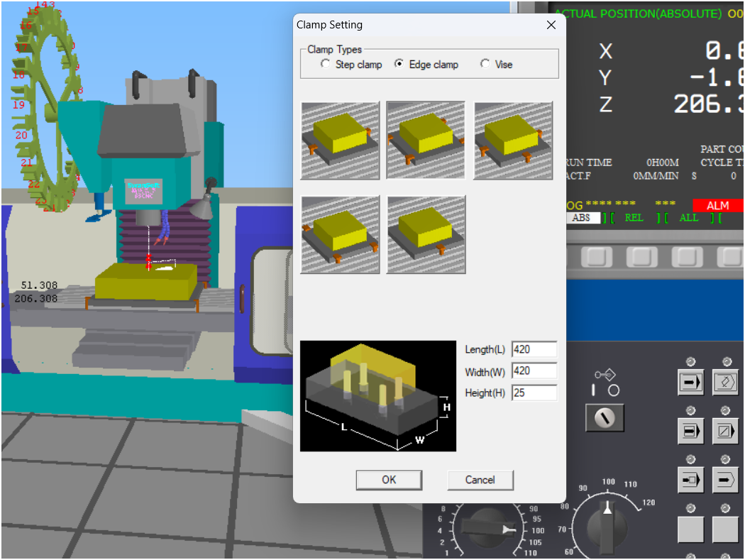Click the 51.308 coordinate text in 3D view
Image resolution: width=745 pixels, height=560 pixels.
coord(39,285)
